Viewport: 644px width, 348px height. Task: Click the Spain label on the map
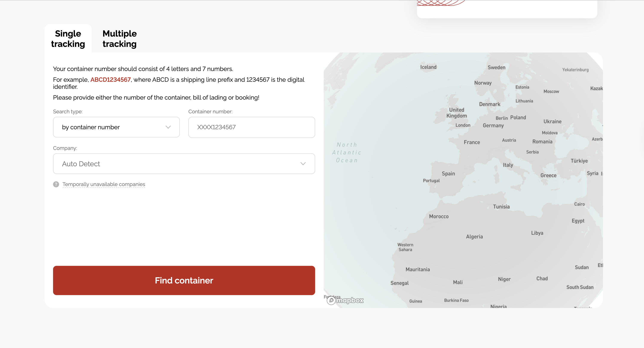448,174
